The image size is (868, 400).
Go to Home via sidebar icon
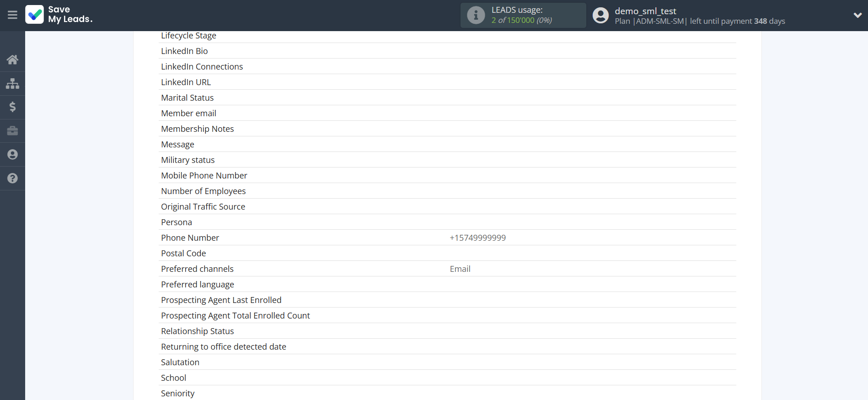pos(12,59)
